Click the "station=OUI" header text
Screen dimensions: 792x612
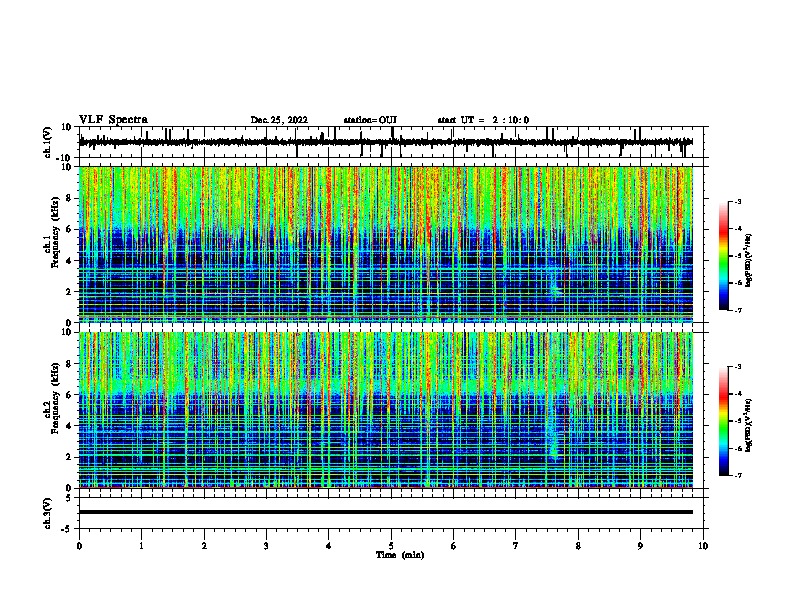[370, 120]
